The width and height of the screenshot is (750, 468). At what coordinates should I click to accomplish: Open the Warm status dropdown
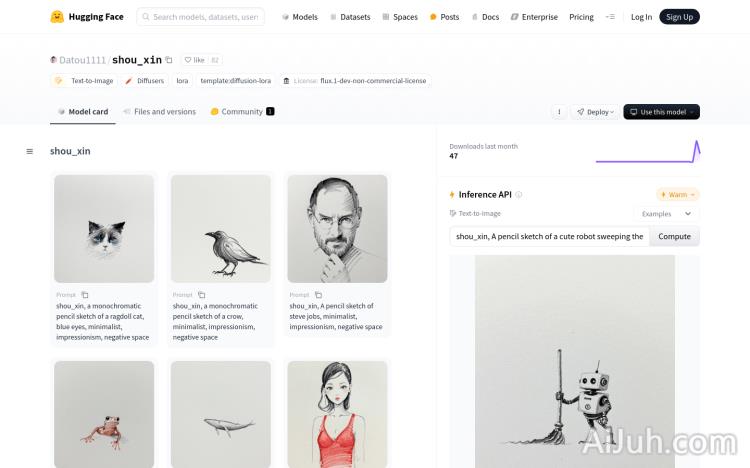pos(678,195)
